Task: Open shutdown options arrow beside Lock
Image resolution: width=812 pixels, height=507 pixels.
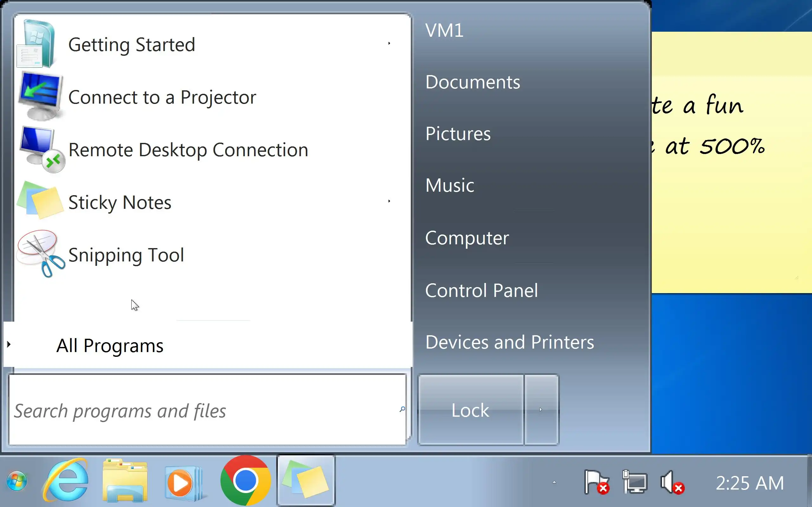Action: [x=541, y=410]
